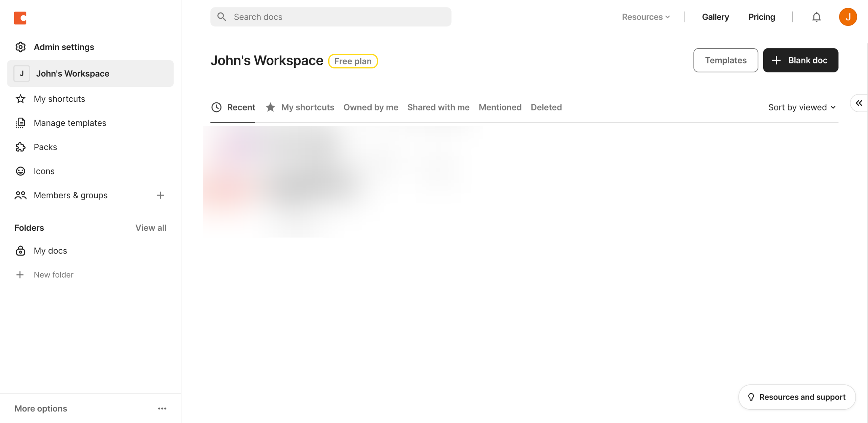Screen dimensions: 868x423
Task: Open the Sort by viewed dropdown
Action: coord(802,107)
